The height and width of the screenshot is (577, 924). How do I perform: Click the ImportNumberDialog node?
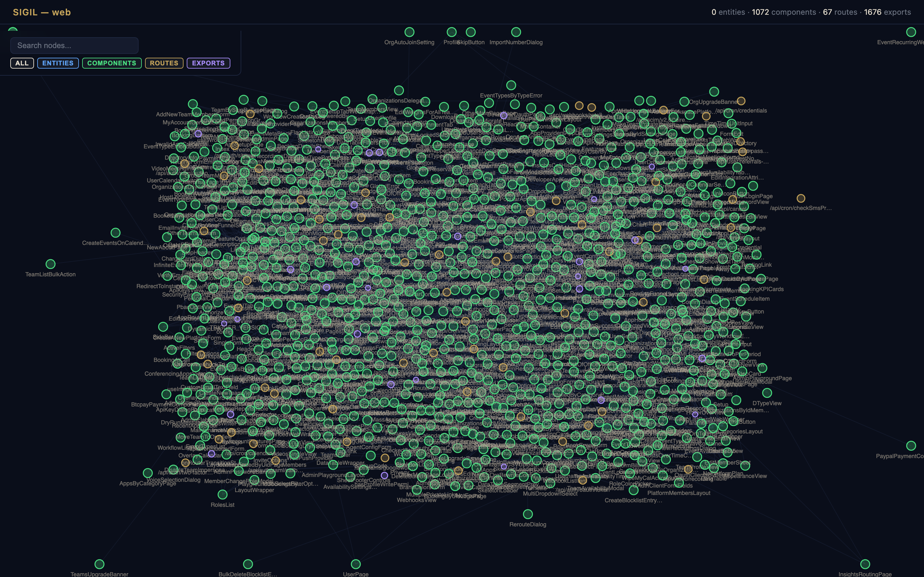516,32
